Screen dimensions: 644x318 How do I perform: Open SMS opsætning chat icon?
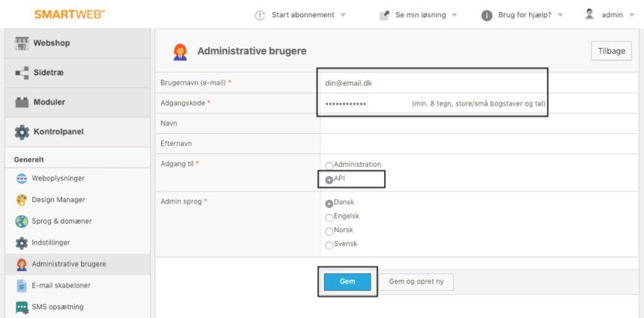click(x=22, y=307)
